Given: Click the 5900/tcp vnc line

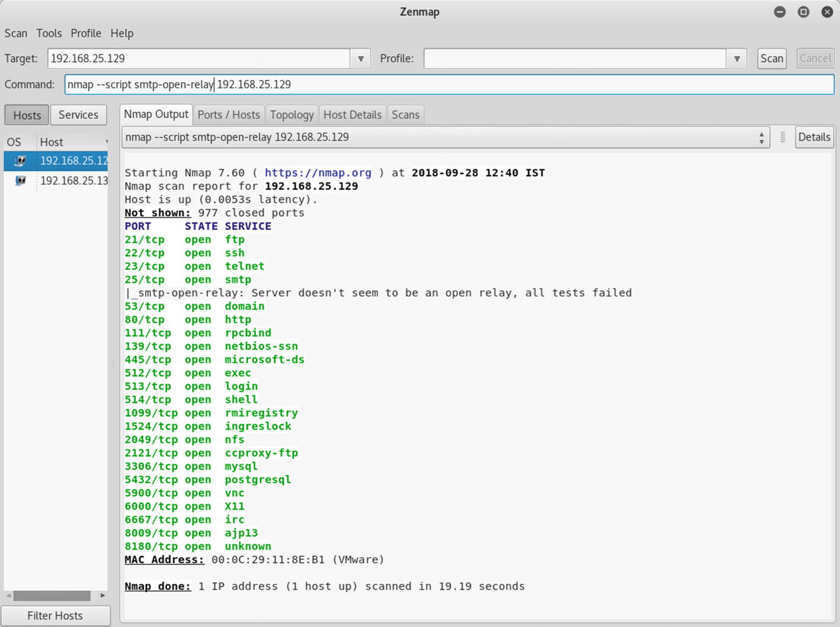Looking at the screenshot, I should point(185,493).
